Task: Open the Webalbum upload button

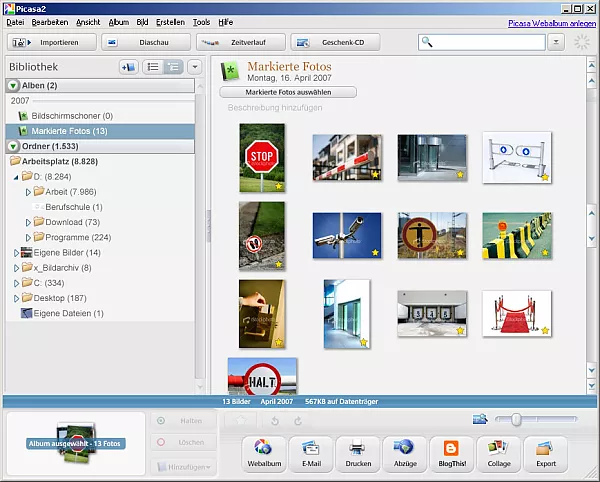Action: (262, 452)
